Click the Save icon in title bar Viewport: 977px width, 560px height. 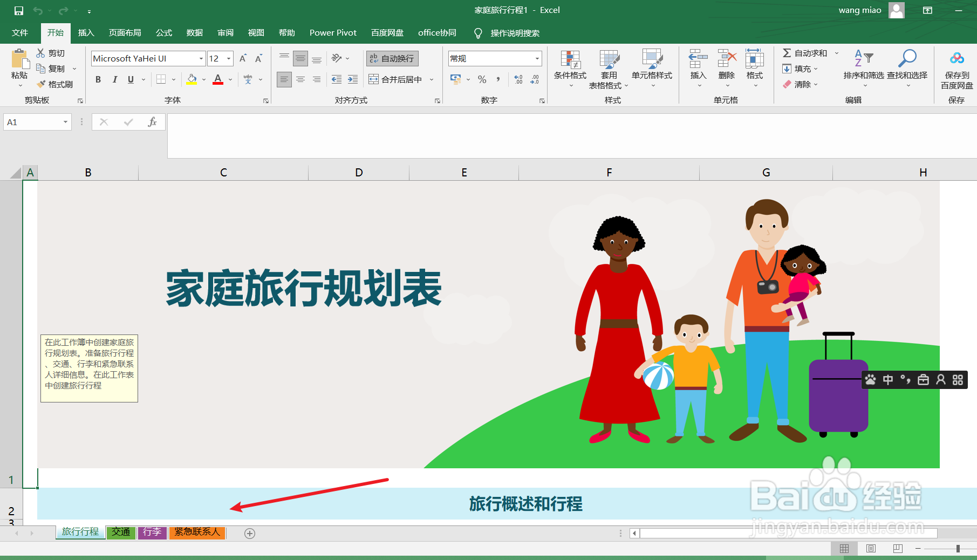pos(19,10)
